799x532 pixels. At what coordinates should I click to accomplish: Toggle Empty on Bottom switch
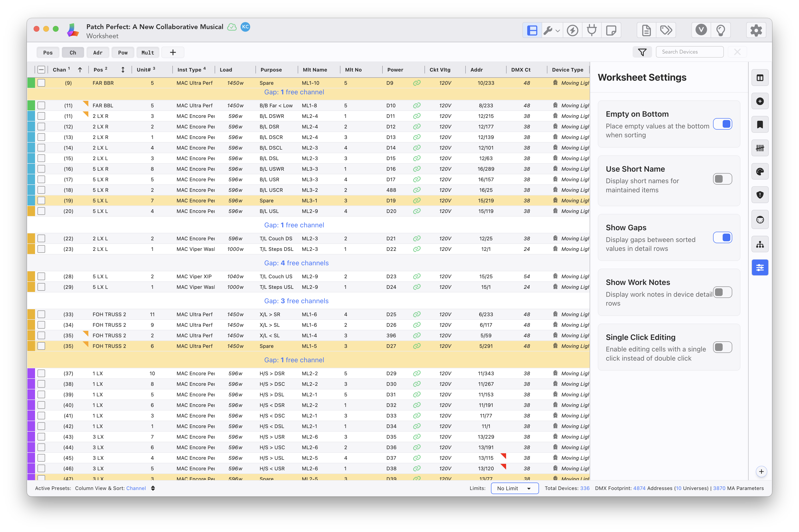[722, 124]
